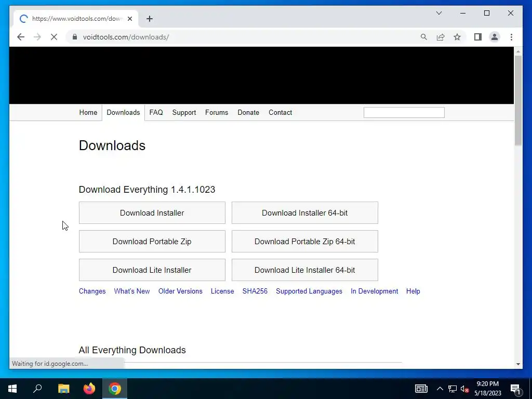Open the Windows Start menu

pyautogui.click(x=12, y=389)
